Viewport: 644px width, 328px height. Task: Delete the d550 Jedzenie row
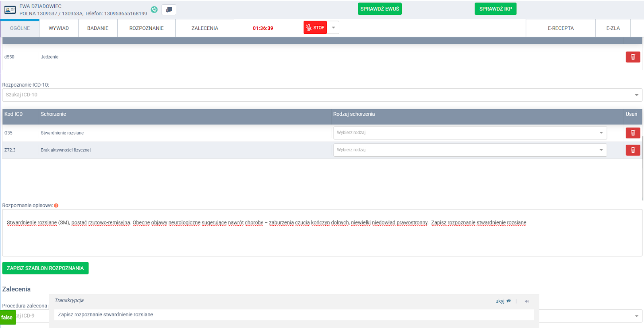point(633,57)
